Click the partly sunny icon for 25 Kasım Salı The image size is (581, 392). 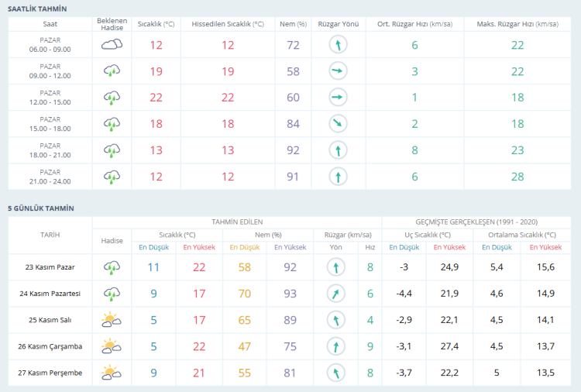coord(112,320)
